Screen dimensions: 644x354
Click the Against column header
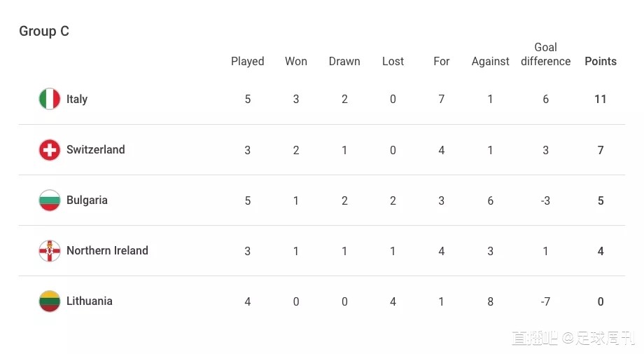[491, 62]
